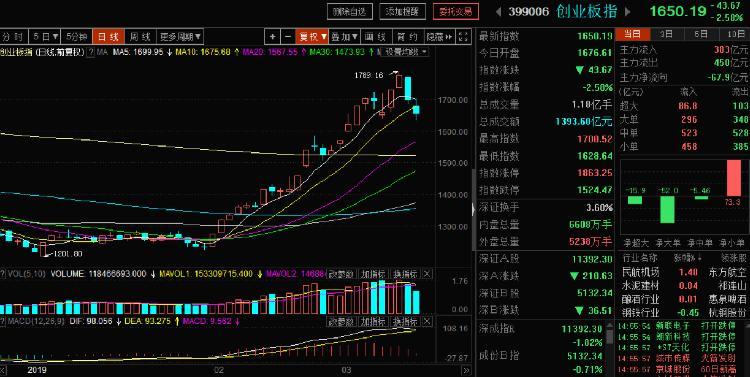Select the 当日 capital flow tab

point(632,34)
